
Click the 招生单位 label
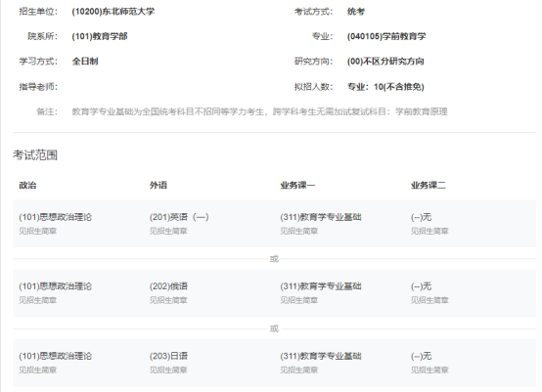[38, 12]
